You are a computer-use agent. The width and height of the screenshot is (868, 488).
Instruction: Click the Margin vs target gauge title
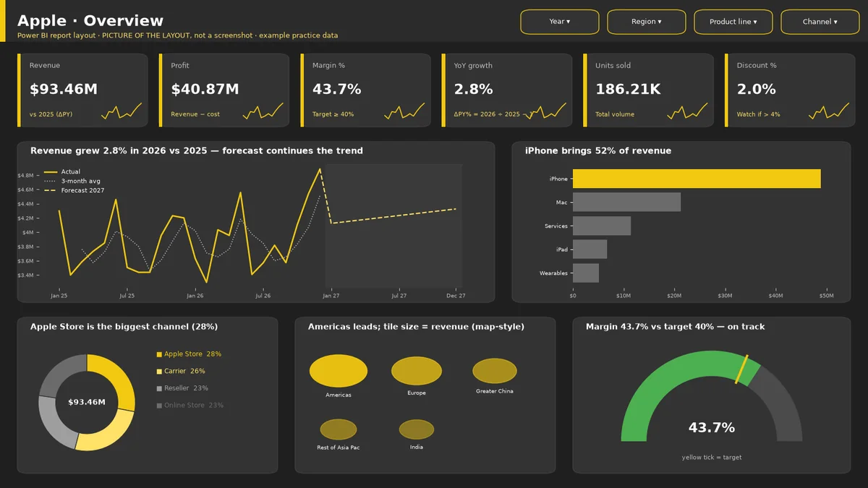click(x=676, y=327)
